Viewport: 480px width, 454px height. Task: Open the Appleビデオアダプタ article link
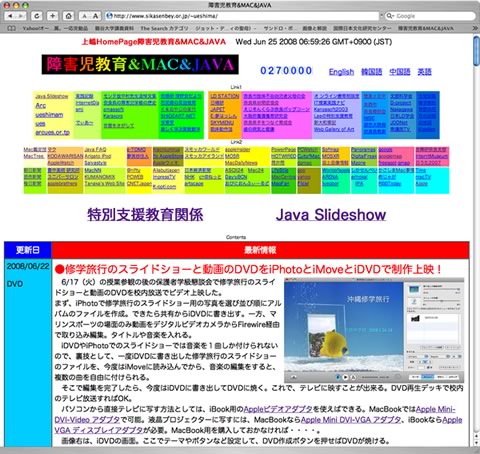click(278, 409)
